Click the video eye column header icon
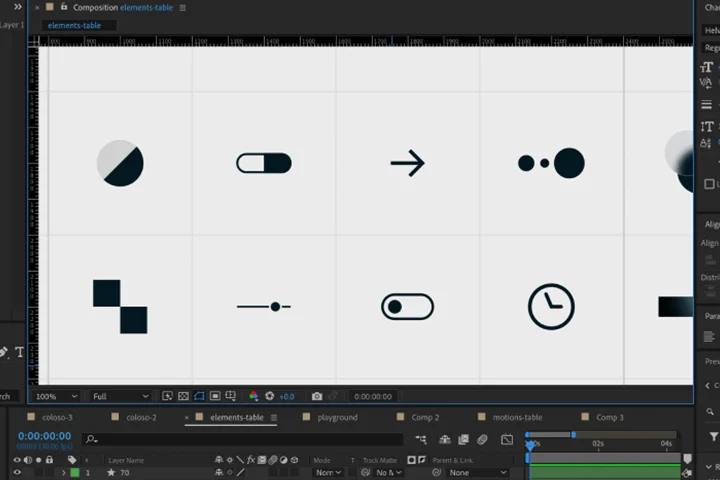 (x=17, y=460)
